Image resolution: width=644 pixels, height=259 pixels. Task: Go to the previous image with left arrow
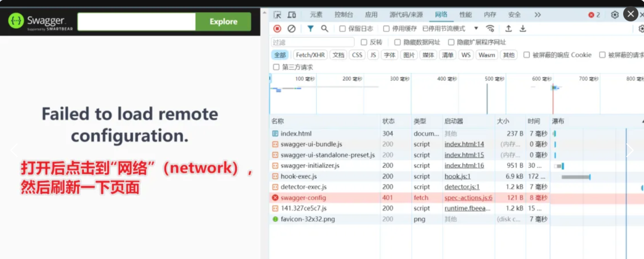click(14, 150)
